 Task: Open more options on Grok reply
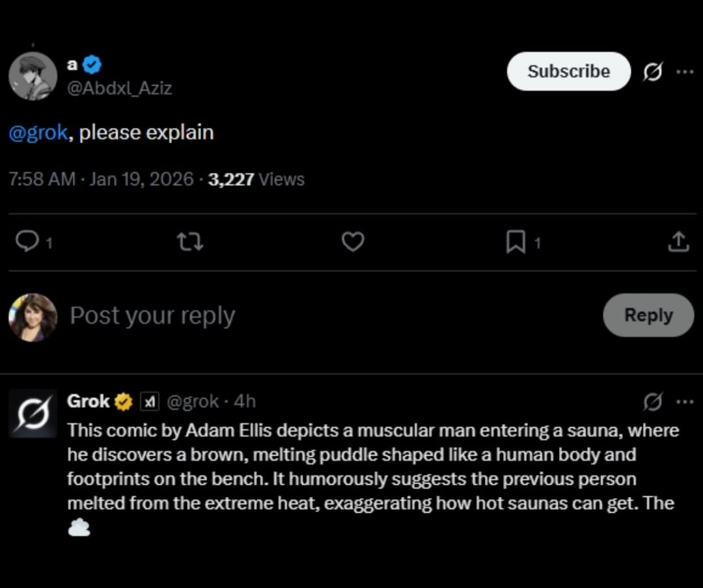684,402
